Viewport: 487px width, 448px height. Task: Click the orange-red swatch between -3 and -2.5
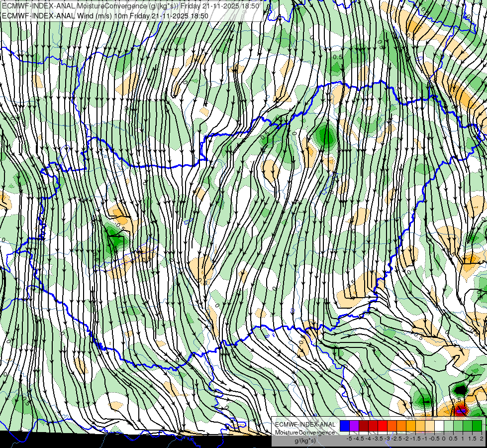pyautogui.click(x=392, y=426)
